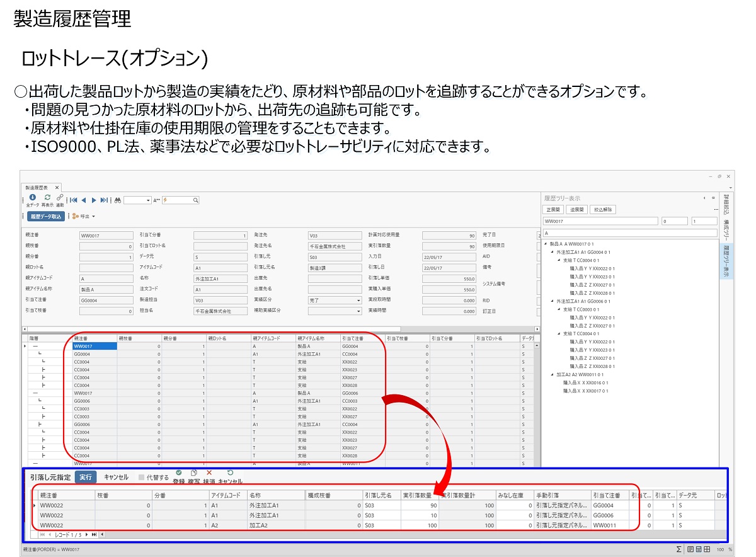
Task: Go to next record in top toolbar
Action: 94,200
